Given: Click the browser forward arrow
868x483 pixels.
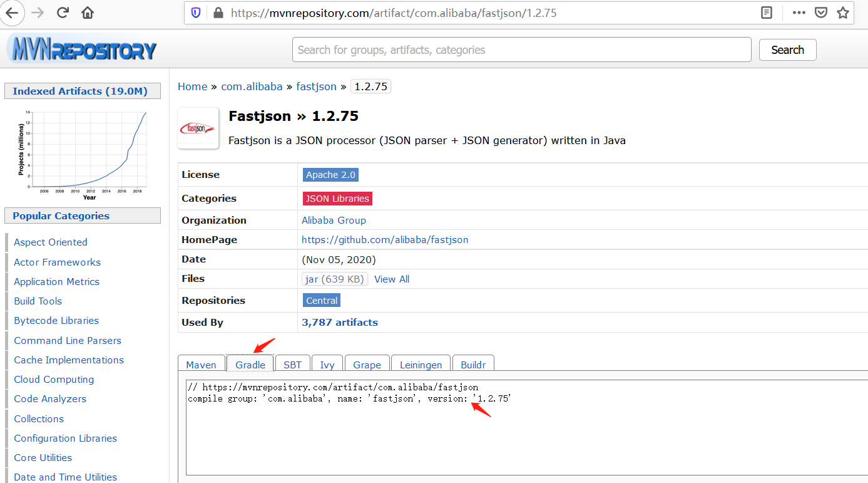Looking at the screenshot, I should point(37,13).
